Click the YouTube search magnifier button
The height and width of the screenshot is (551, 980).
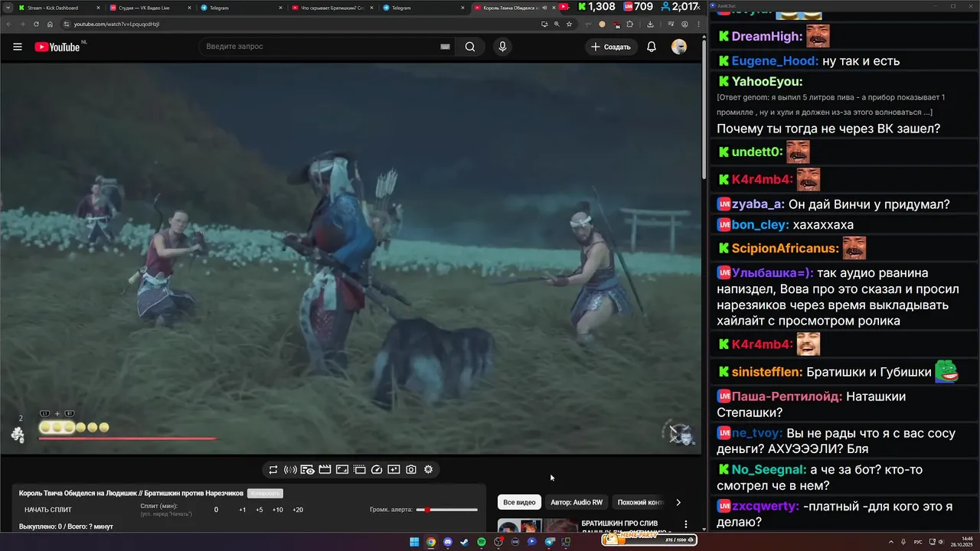click(470, 47)
